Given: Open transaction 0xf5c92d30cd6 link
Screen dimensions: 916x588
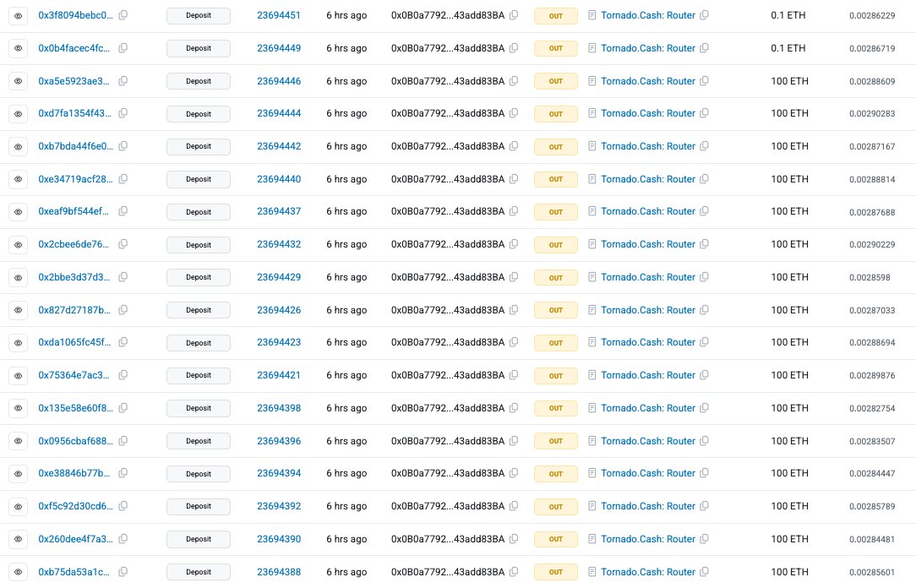Looking at the screenshot, I should tap(75, 506).
